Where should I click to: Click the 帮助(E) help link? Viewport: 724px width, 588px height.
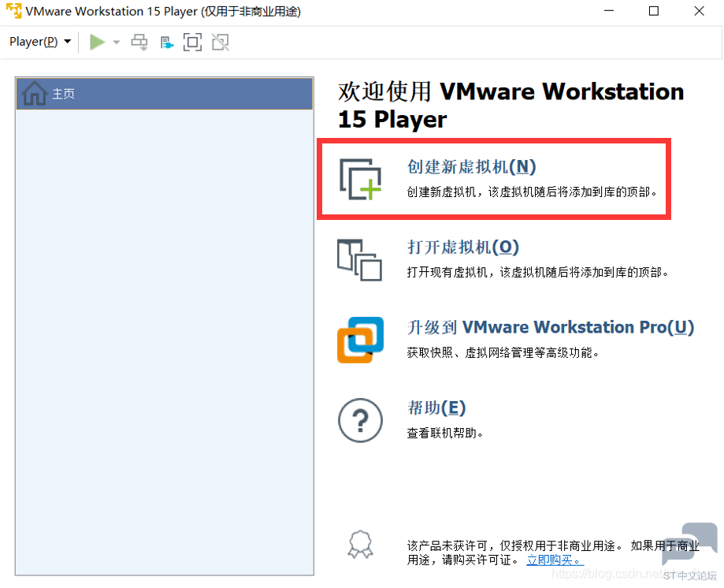[x=436, y=408]
